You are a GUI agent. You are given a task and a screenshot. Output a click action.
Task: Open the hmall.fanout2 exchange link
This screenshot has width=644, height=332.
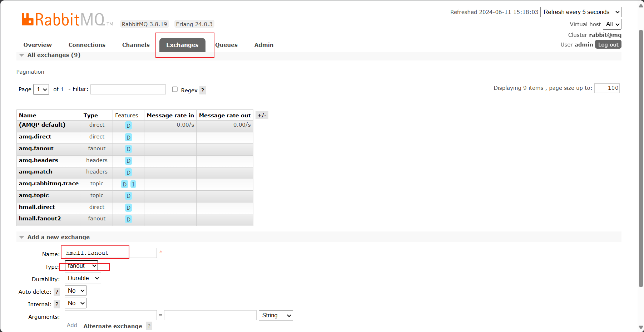tap(40, 219)
